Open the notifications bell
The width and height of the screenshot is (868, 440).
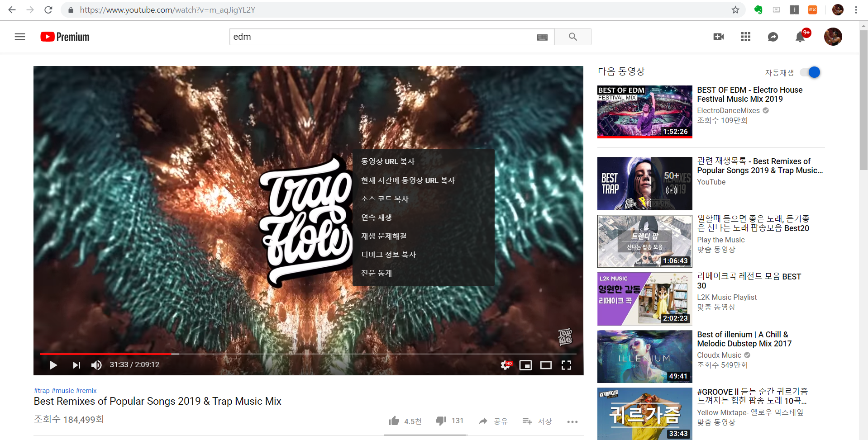(800, 37)
